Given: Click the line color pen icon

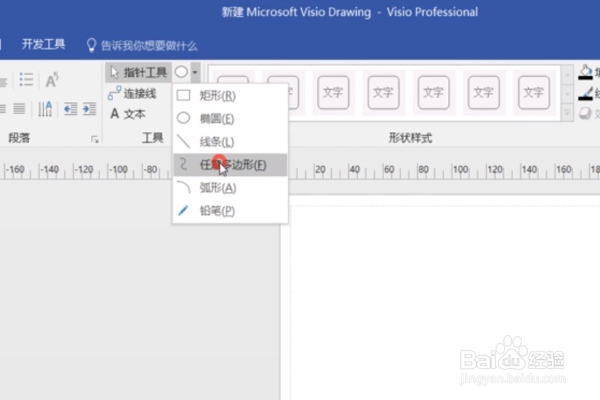Looking at the screenshot, I should click(x=585, y=93).
